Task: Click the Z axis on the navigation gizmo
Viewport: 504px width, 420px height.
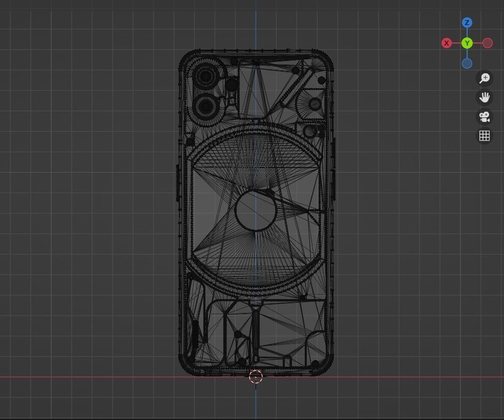Action: coord(467,23)
